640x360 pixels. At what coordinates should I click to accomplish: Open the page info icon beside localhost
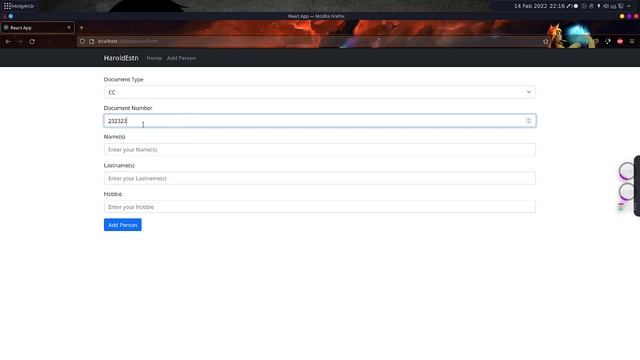91,41
